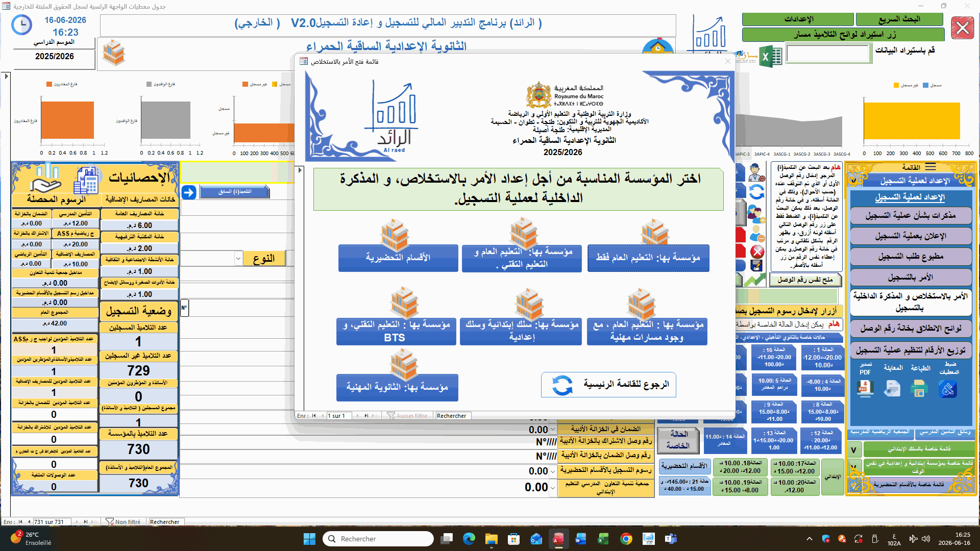Screen dimensions: 980x551
Task: Open Microsoft Teams from taskbar
Action: 671,539
